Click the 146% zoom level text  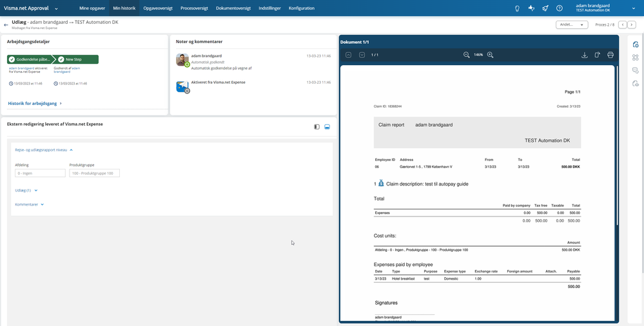tap(478, 55)
